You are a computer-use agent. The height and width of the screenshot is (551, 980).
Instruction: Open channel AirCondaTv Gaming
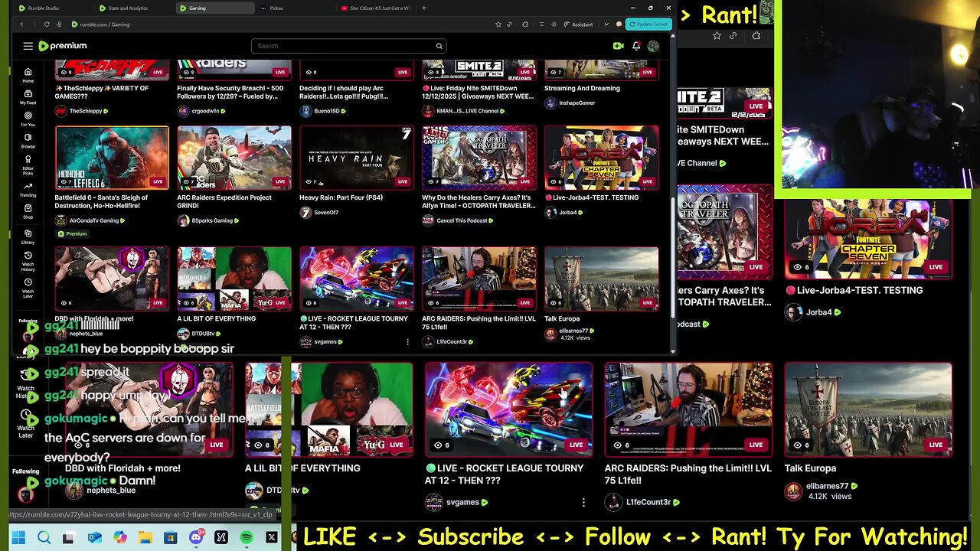pos(93,220)
